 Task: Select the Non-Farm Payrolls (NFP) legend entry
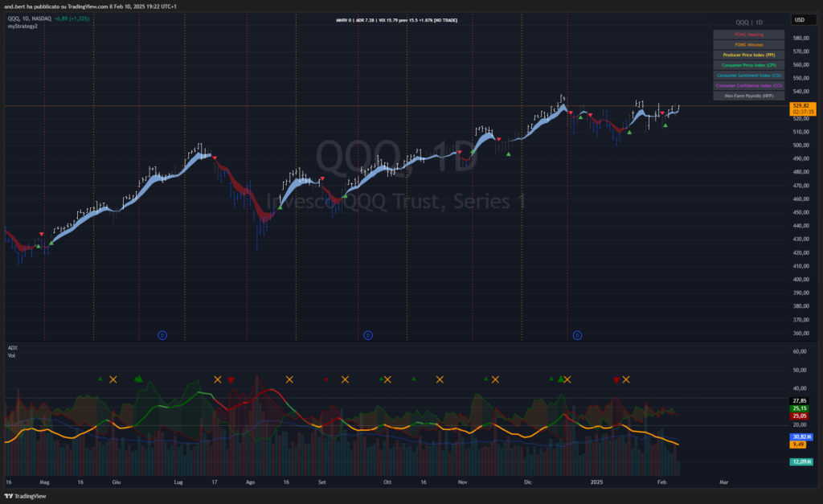pos(748,95)
